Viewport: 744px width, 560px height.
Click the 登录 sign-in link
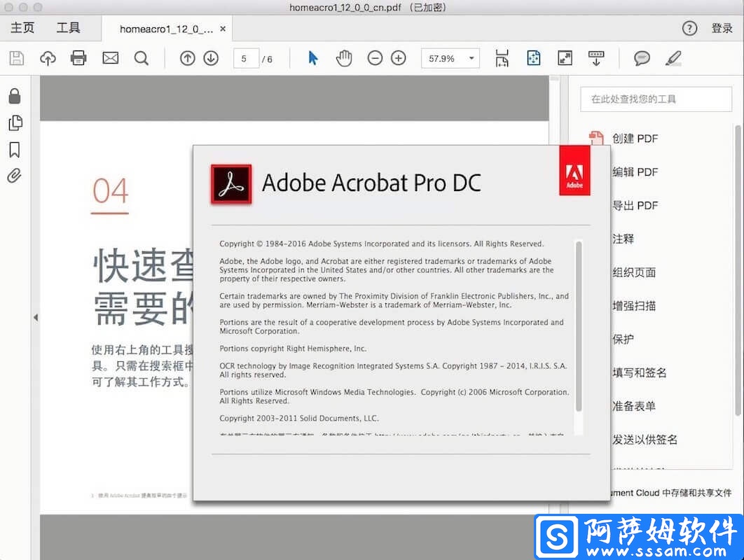click(722, 29)
